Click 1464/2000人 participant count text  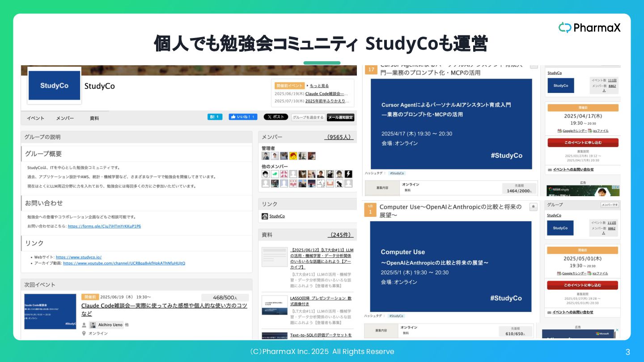[519, 191]
